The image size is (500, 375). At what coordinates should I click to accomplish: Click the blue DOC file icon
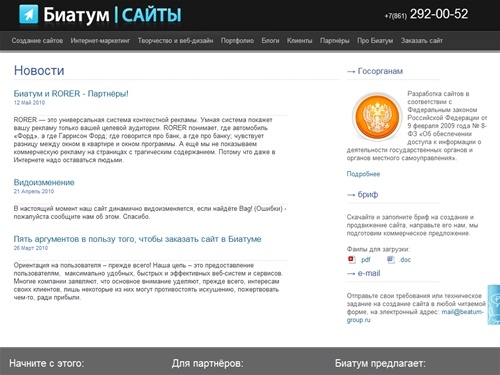(x=391, y=260)
